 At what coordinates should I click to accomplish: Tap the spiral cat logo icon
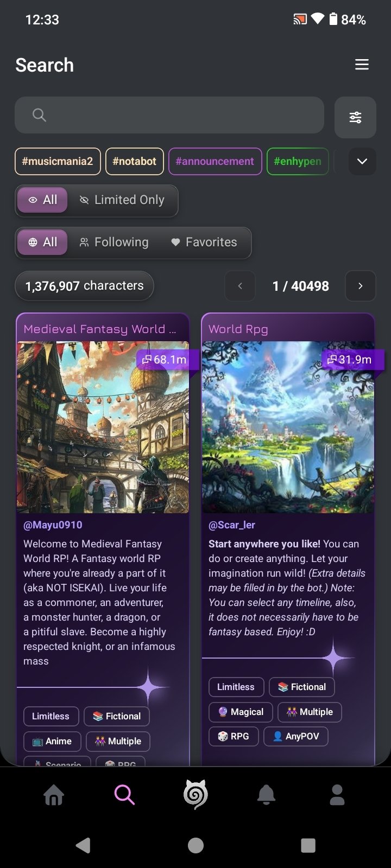195,795
